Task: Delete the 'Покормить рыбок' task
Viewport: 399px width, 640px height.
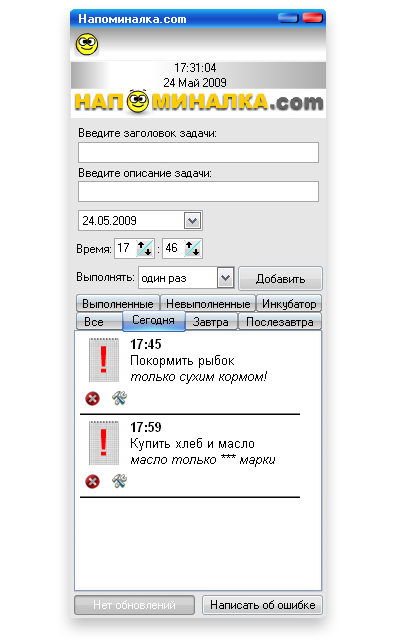Action: coord(93,398)
